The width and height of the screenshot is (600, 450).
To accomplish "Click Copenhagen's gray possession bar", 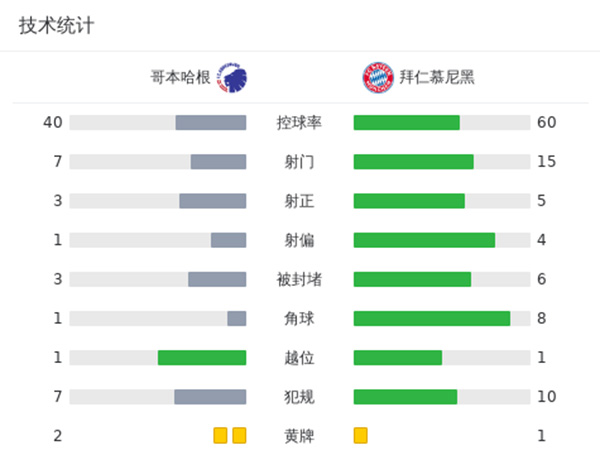I will click(210, 123).
